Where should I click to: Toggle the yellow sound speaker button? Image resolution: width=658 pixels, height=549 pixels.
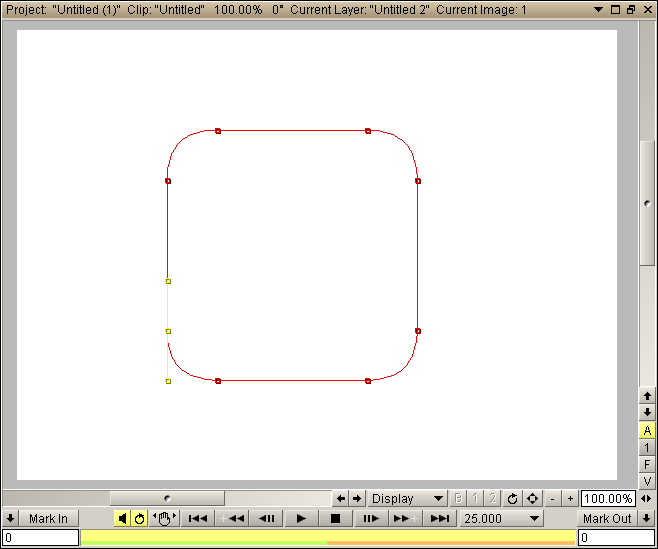[122, 518]
